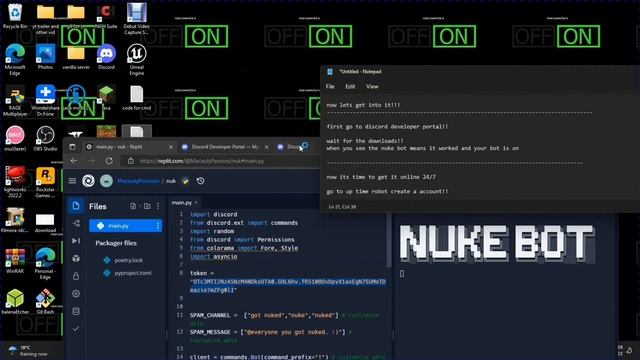Screen dimensions: 640x360
Task: Close the main.py editor tab
Action: point(196,202)
